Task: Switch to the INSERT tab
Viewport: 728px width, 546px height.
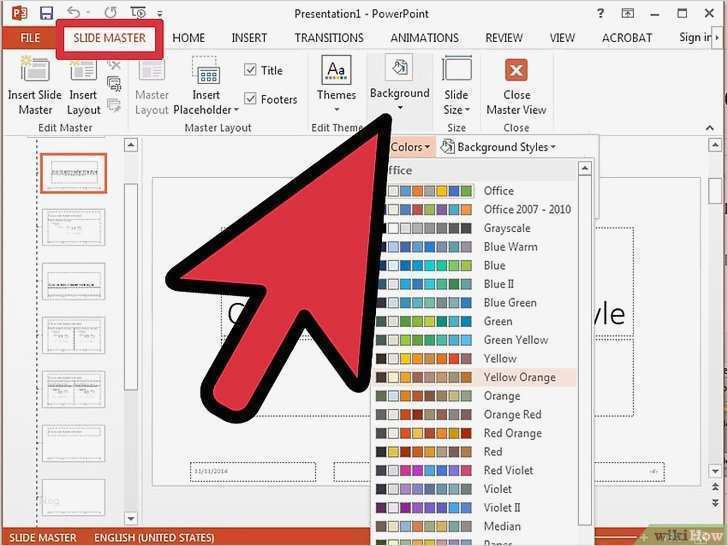Action: click(249, 38)
